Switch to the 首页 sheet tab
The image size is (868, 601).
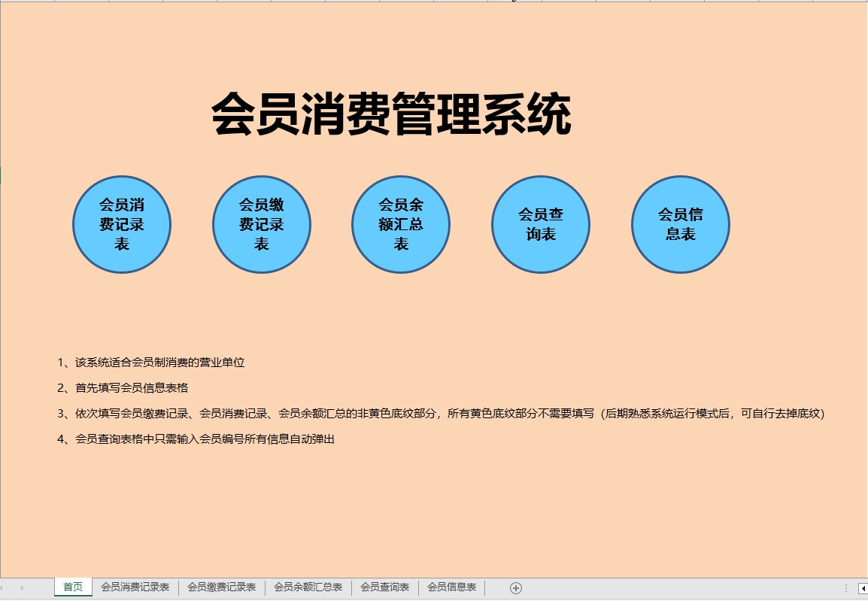click(x=73, y=587)
